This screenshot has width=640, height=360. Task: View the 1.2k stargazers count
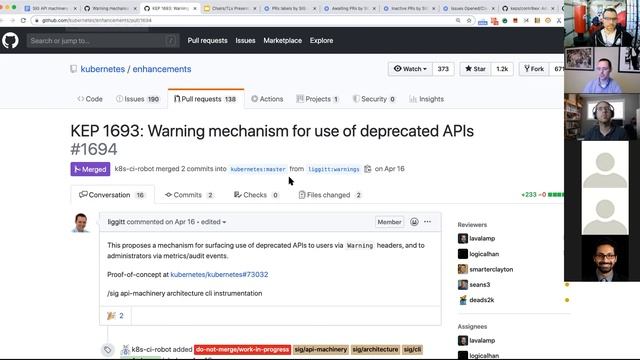(x=502, y=69)
